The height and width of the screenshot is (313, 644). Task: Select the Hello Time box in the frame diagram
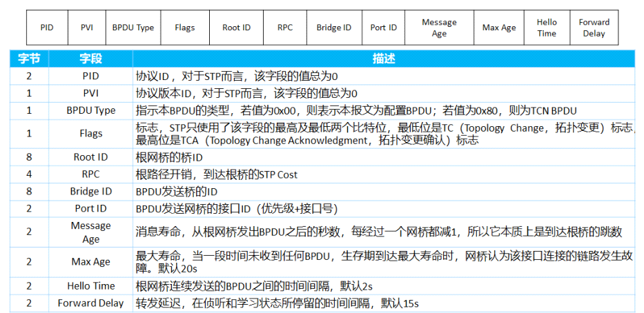[x=547, y=28]
